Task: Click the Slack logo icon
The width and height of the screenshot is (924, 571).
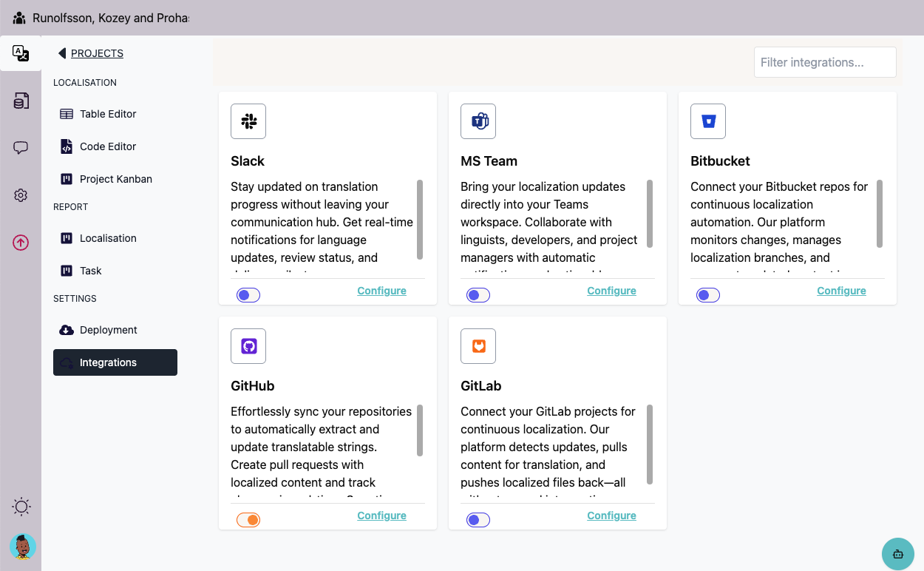Action: 248,121
